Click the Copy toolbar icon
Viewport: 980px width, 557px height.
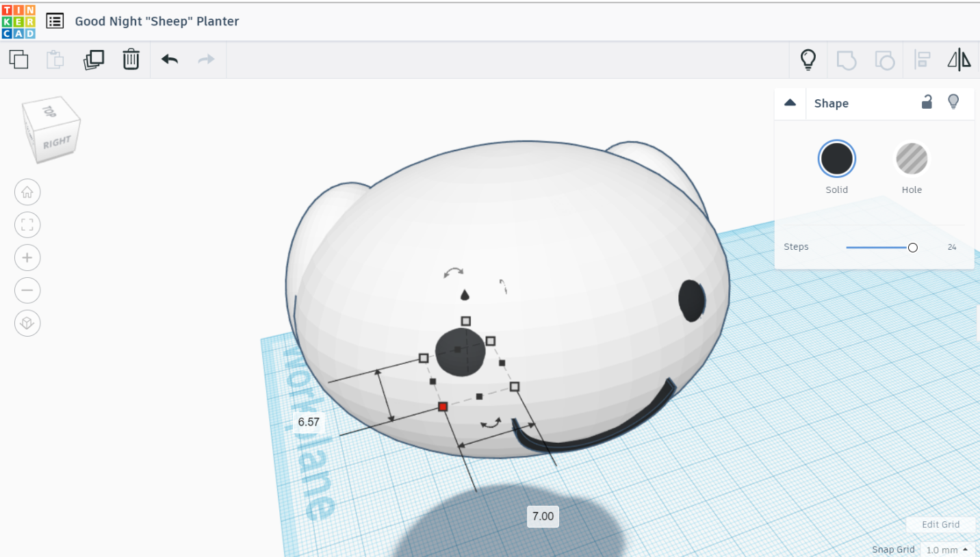click(x=18, y=60)
